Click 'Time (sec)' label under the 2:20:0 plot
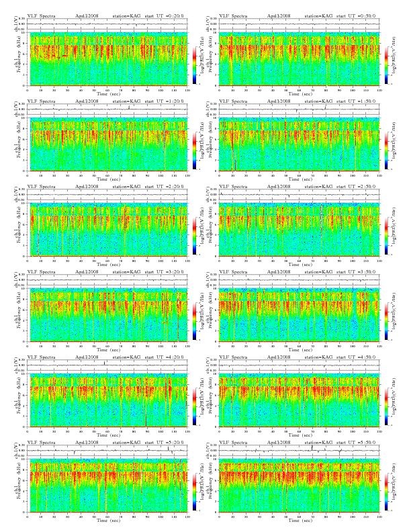This screenshot has width=411, height=532. point(109,265)
